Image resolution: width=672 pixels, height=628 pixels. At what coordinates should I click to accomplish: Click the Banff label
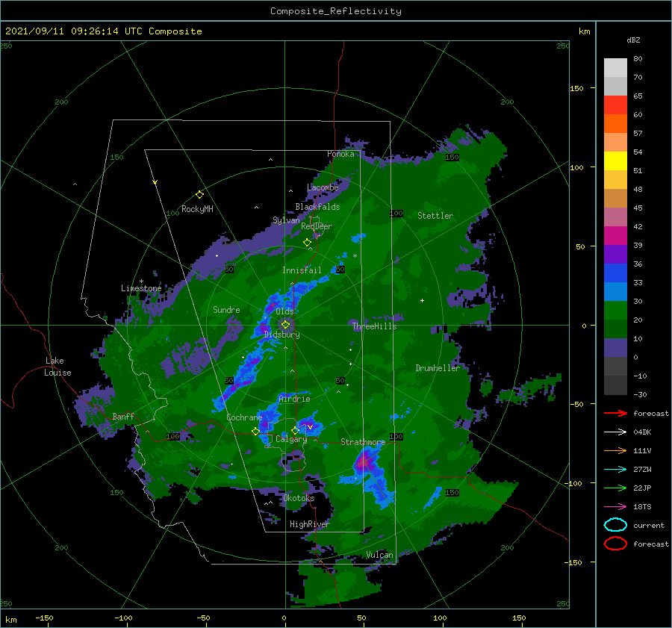[123, 416]
